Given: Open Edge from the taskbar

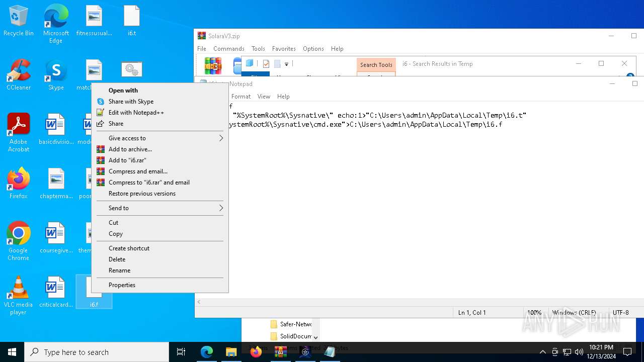Looking at the screenshot, I should [x=207, y=352].
